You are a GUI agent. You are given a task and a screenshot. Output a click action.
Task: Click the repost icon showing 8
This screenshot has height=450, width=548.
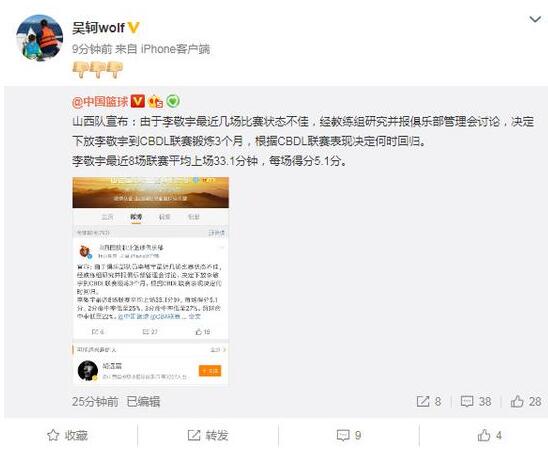(429, 401)
